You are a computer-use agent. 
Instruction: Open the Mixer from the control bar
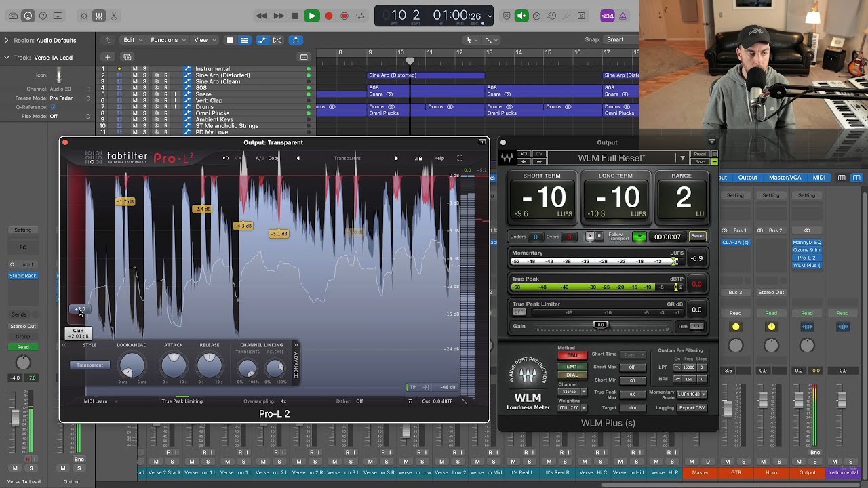[x=98, y=16]
